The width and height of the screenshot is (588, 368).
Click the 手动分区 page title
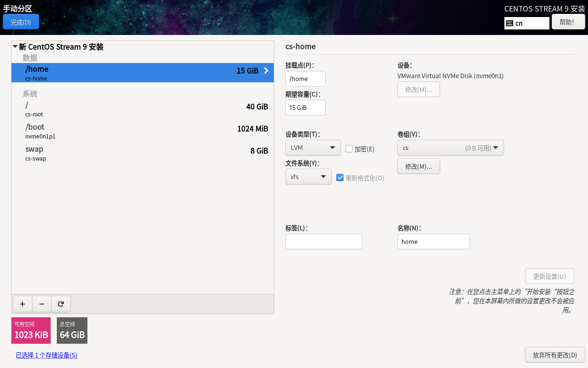pyautogui.click(x=17, y=9)
